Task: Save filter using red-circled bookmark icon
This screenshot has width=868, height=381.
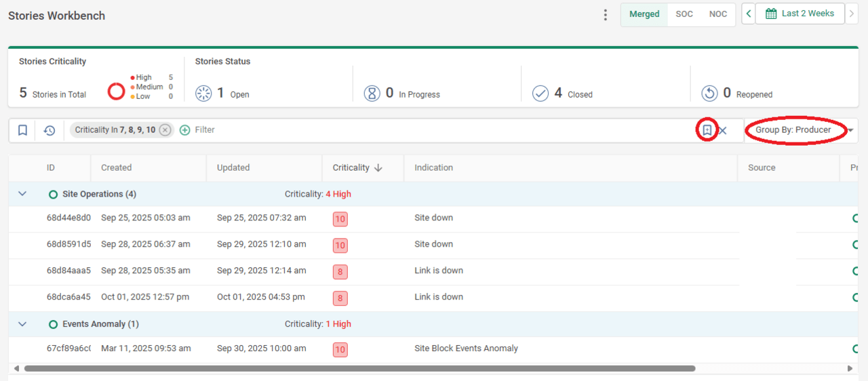Action: [x=707, y=130]
